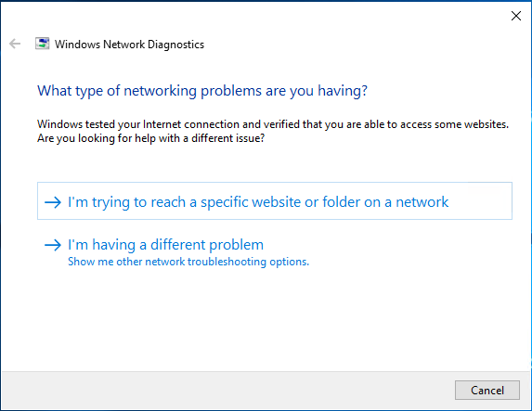532x411 pixels.
Task: Click the "Windows tested your Internet connection" text
Action: tap(273, 124)
